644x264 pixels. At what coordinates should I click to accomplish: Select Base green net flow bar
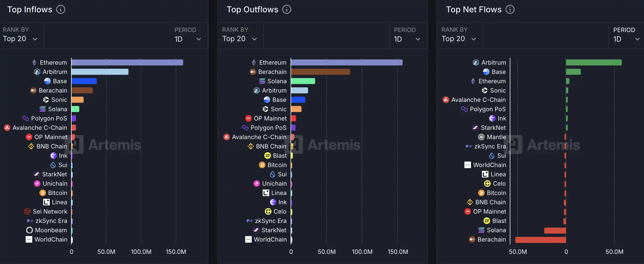(x=573, y=72)
